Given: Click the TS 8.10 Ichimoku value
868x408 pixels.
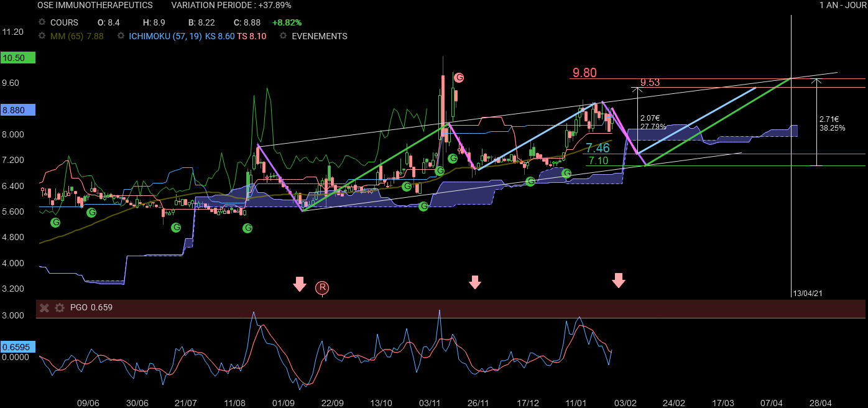Looking at the screenshot, I should pos(252,36).
